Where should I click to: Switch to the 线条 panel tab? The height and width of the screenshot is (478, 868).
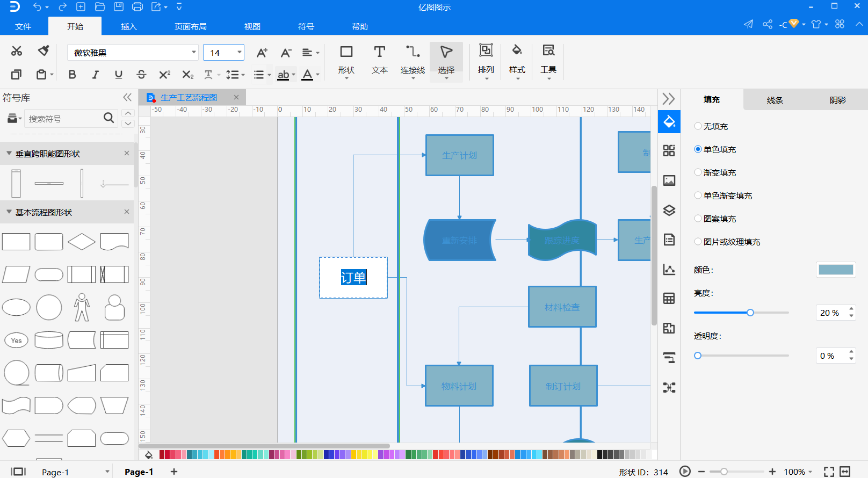coord(775,100)
